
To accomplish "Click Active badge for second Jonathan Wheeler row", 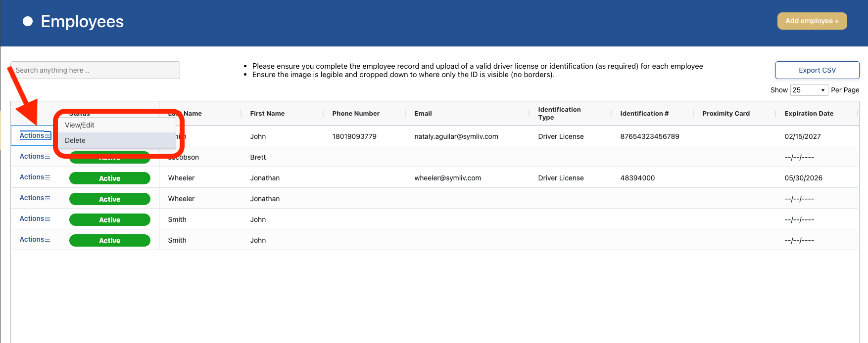I will click(109, 199).
